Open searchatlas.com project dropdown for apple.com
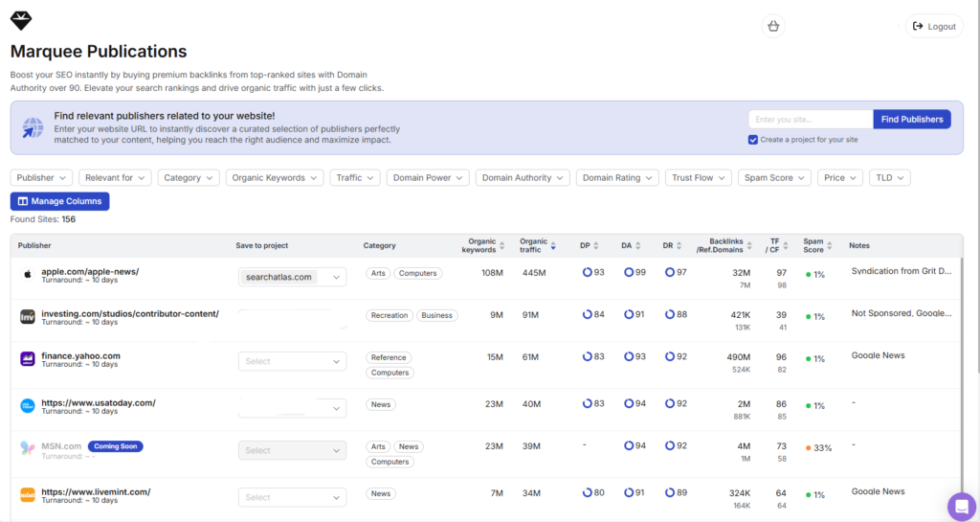 (293, 277)
